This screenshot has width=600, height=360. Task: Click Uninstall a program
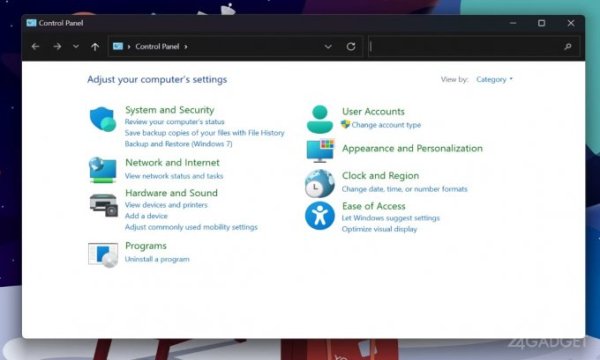(x=157, y=259)
